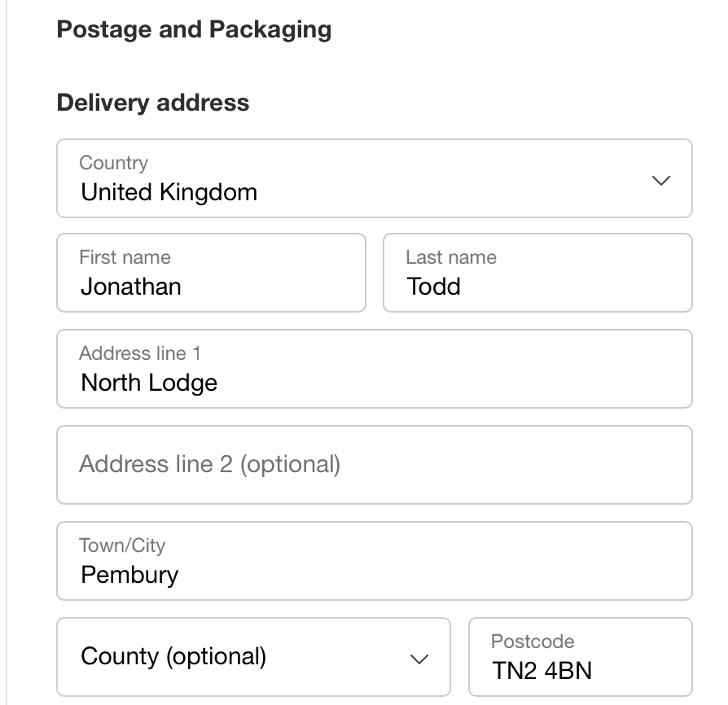Focus the Postcode input field
728x705 pixels.
[x=580, y=657]
